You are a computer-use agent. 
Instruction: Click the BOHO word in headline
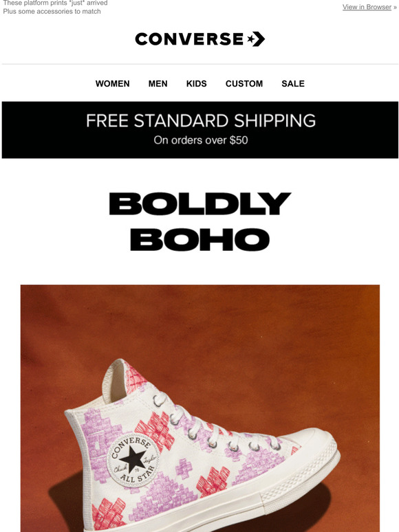[200, 239]
